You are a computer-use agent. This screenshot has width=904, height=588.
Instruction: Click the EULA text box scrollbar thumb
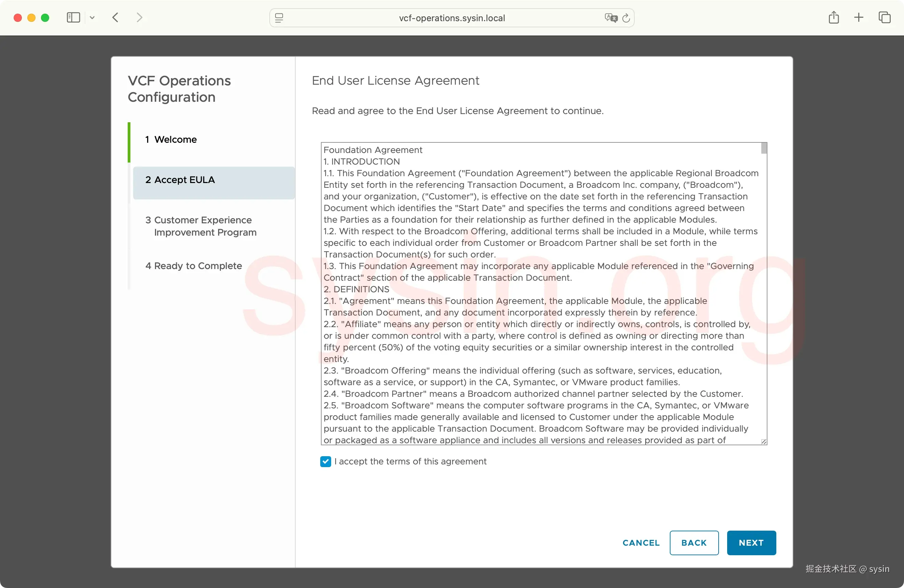click(764, 148)
